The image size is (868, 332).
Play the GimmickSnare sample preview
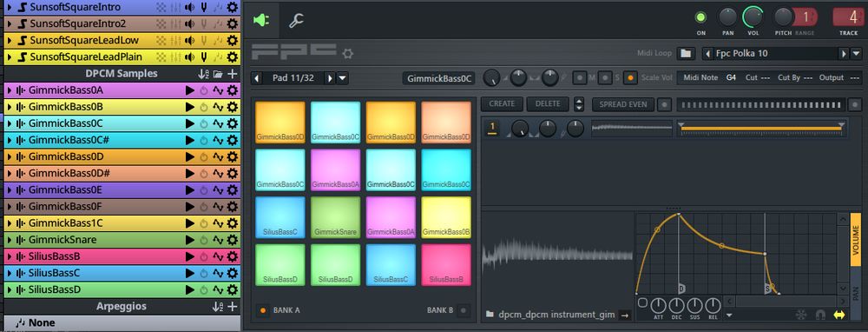[x=190, y=240]
